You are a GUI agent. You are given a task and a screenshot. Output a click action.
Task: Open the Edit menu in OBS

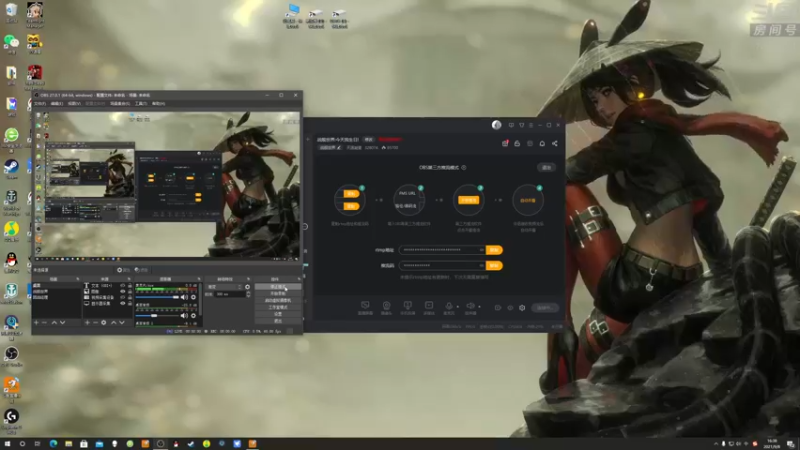click(x=57, y=104)
